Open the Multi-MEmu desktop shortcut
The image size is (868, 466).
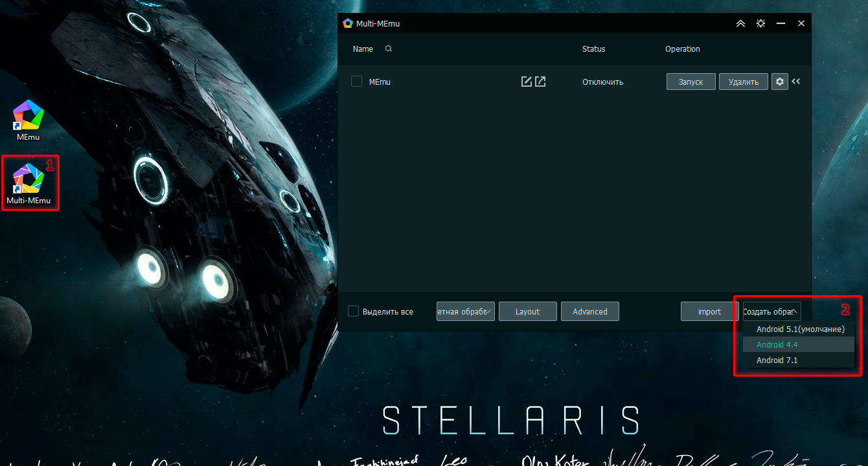[29, 183]
